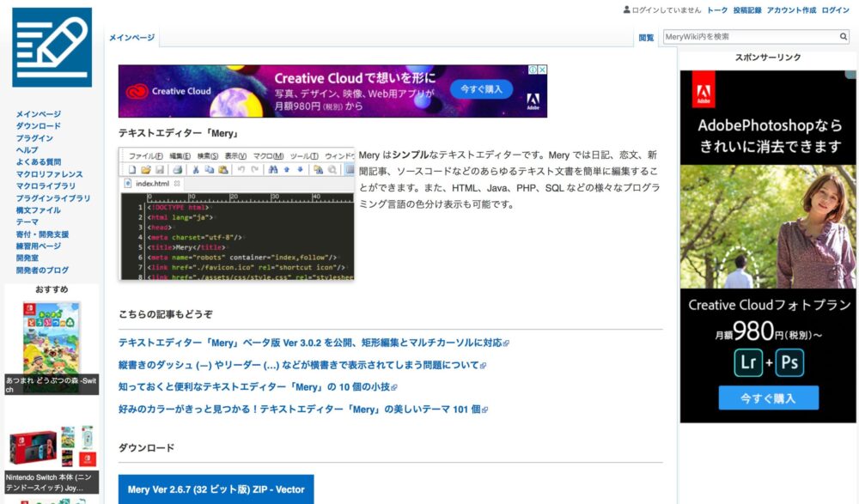The width and height of the screenshot is (859, 504).
Task: Click the Nintendo Switch 本体 product thumbnail
Action: tap(52, 446)
